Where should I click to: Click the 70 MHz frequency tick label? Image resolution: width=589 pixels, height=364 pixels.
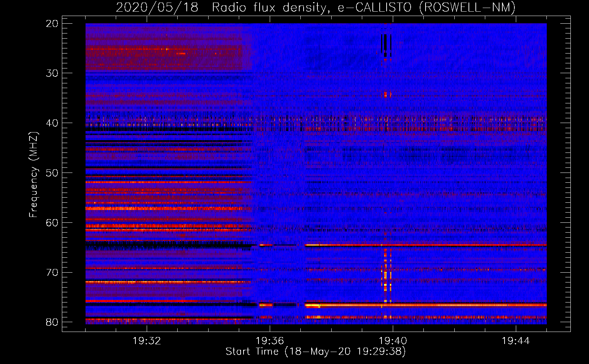point(52,272)
